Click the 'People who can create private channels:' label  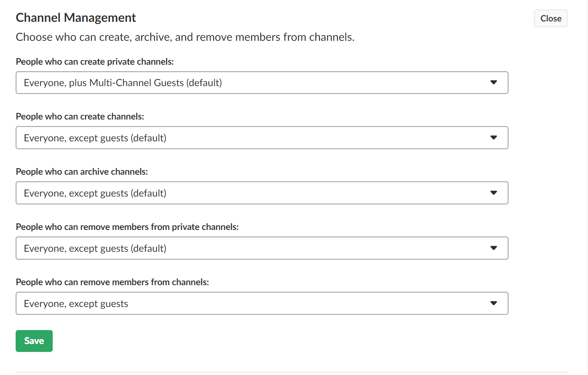[95, 62]
